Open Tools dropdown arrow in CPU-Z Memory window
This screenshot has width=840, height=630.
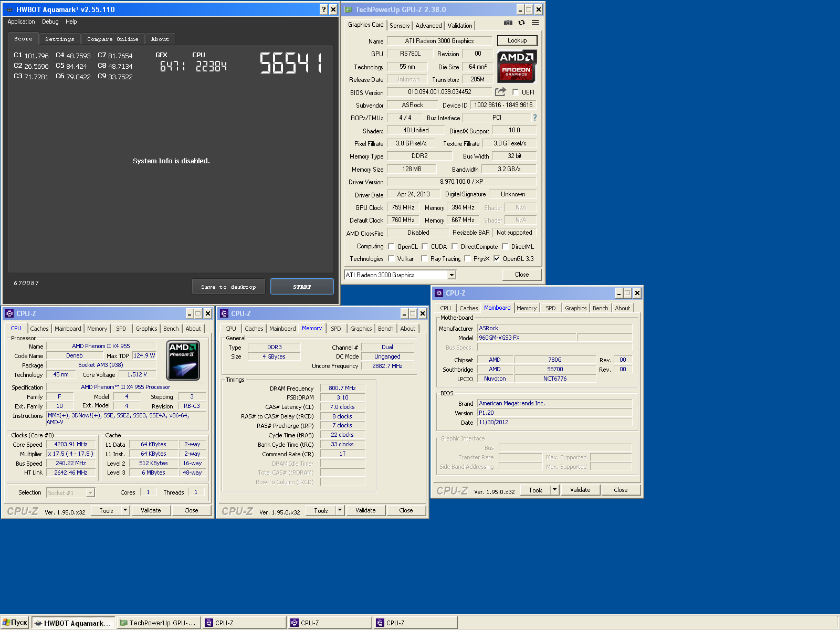click(x=340, y=510)
